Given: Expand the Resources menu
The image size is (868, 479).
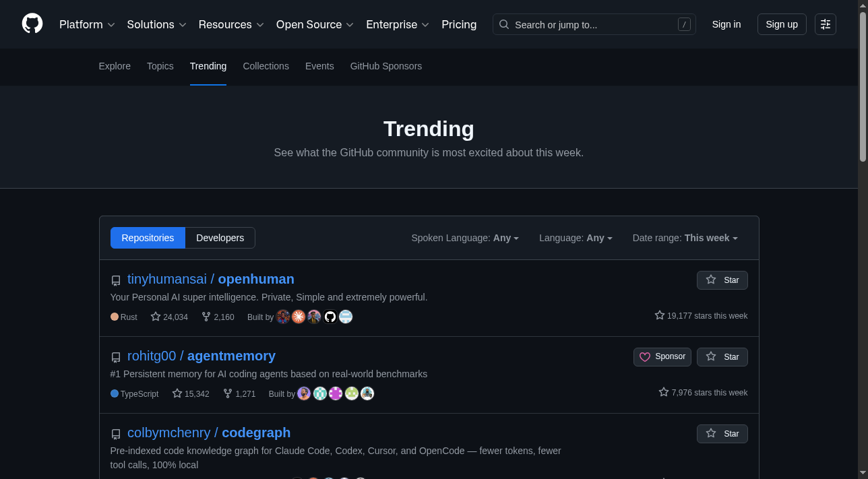Looking at the screenshot, I should pos(231,24).
